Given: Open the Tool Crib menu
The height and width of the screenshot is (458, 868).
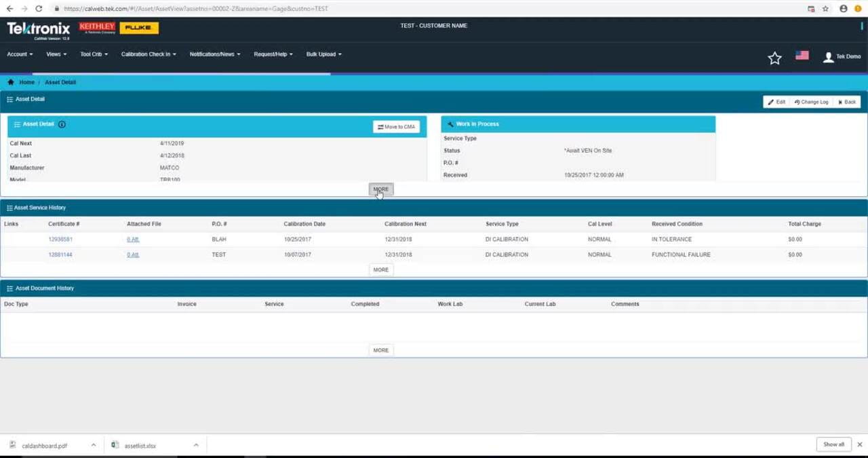Looking at the screenshot, I should click(x=94, y=54).
